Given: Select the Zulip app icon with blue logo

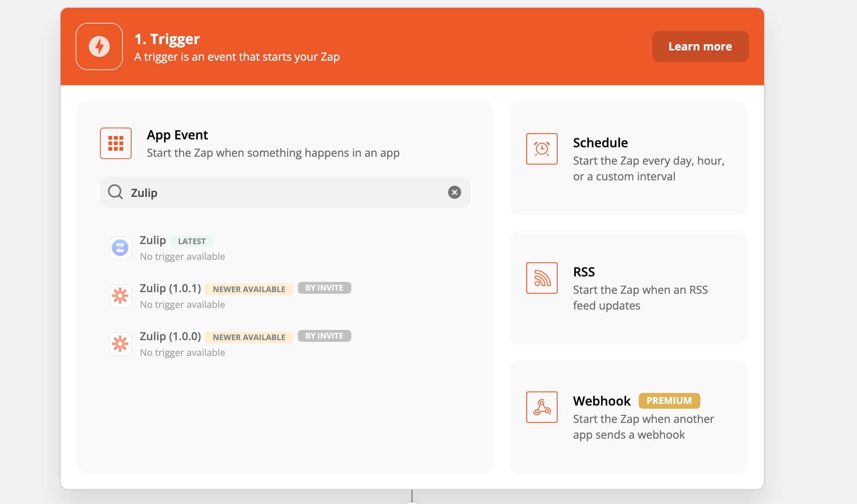Looking at the screenshot, I should coord(120,248).
